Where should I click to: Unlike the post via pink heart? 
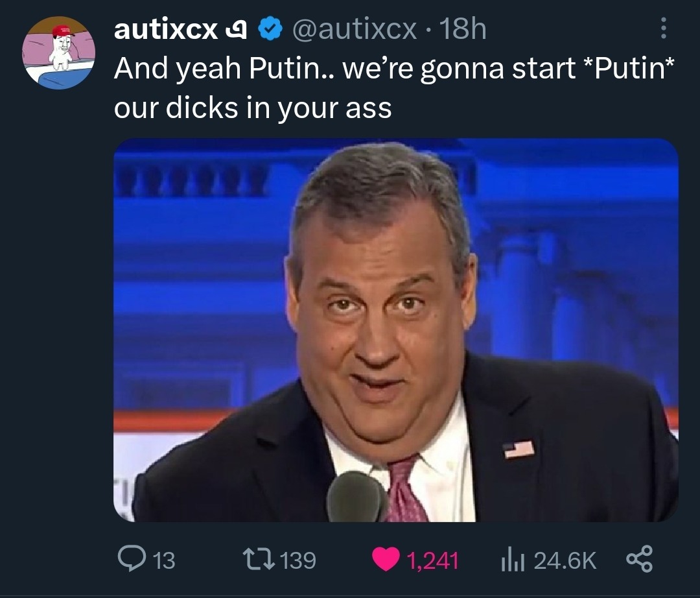pyautogui.click(x=386, y=559)
